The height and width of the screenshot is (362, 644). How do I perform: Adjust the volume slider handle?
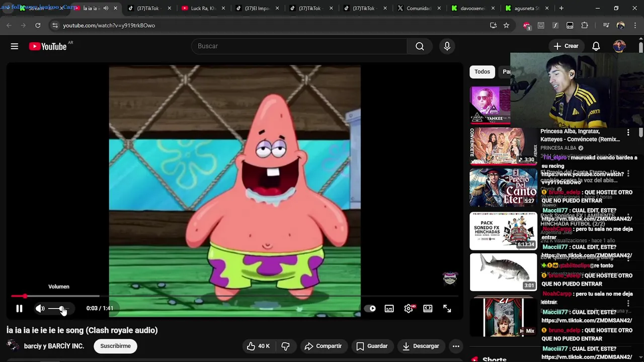pyautogui.click(x=61, y=309)
